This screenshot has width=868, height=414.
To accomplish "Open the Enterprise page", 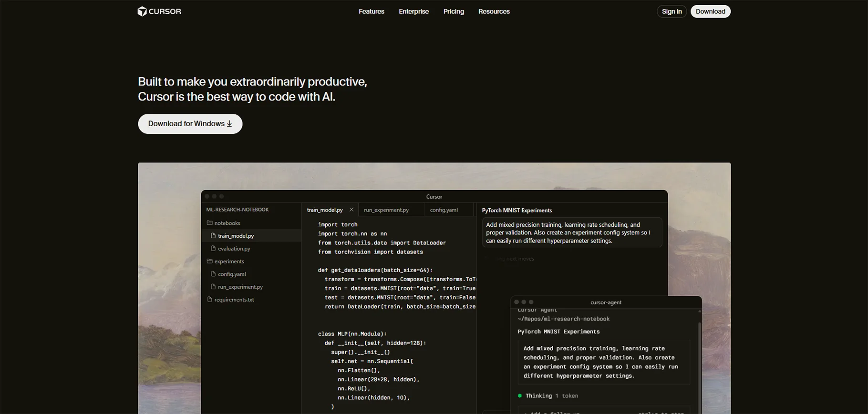I will tap(413, 11).
